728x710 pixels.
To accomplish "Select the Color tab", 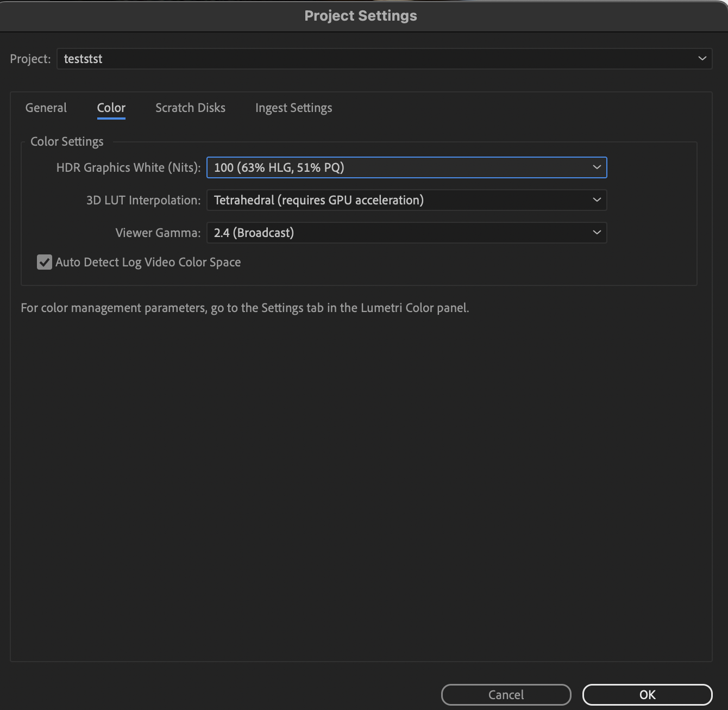I will coord(111,108).
